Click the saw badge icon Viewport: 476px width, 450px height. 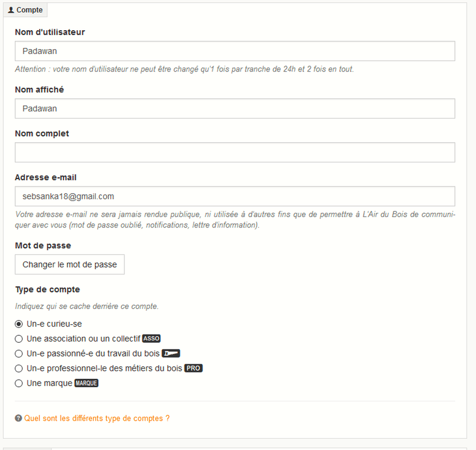(171, 353)
